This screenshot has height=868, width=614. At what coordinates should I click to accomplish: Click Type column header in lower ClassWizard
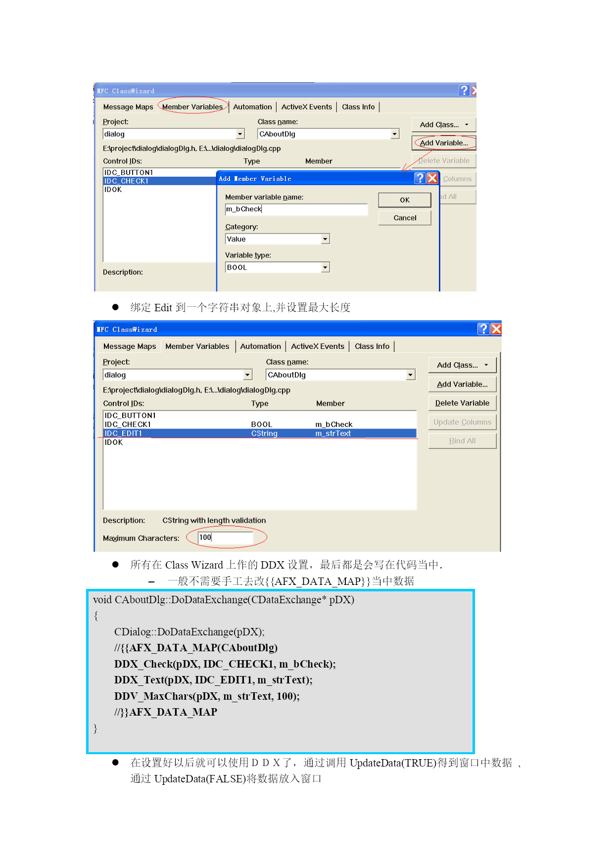point(260,403)
